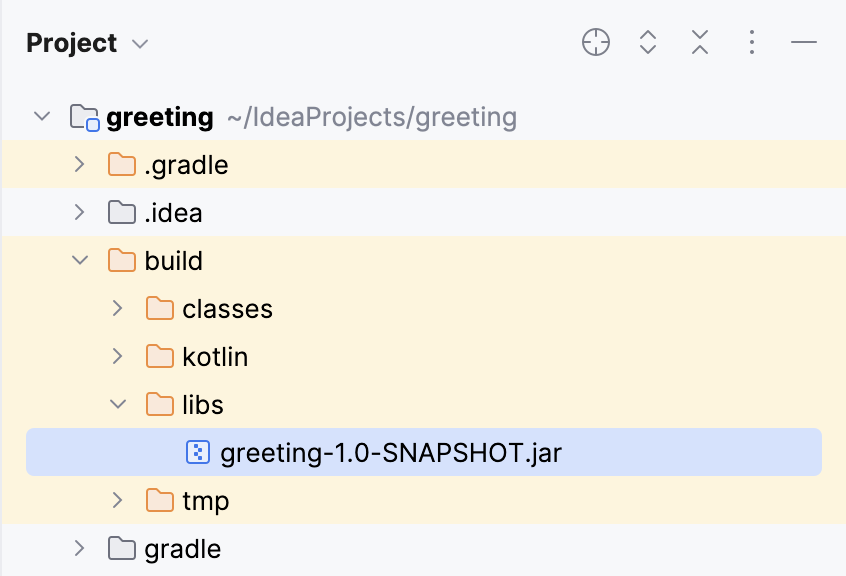Collapse the libs folder
This screenshot has width=846, height=576.
[x=117, y=404]
